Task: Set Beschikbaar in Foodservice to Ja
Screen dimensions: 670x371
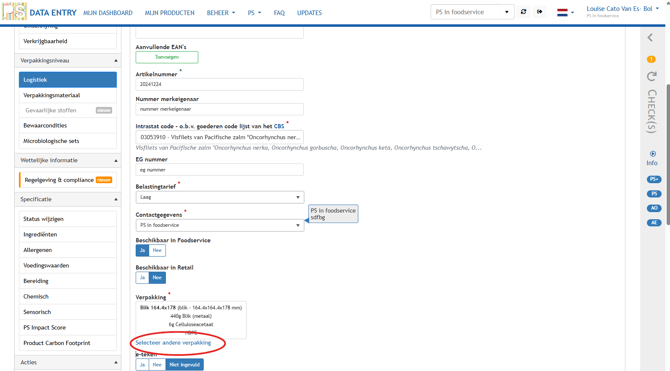Action: (142, 250)
